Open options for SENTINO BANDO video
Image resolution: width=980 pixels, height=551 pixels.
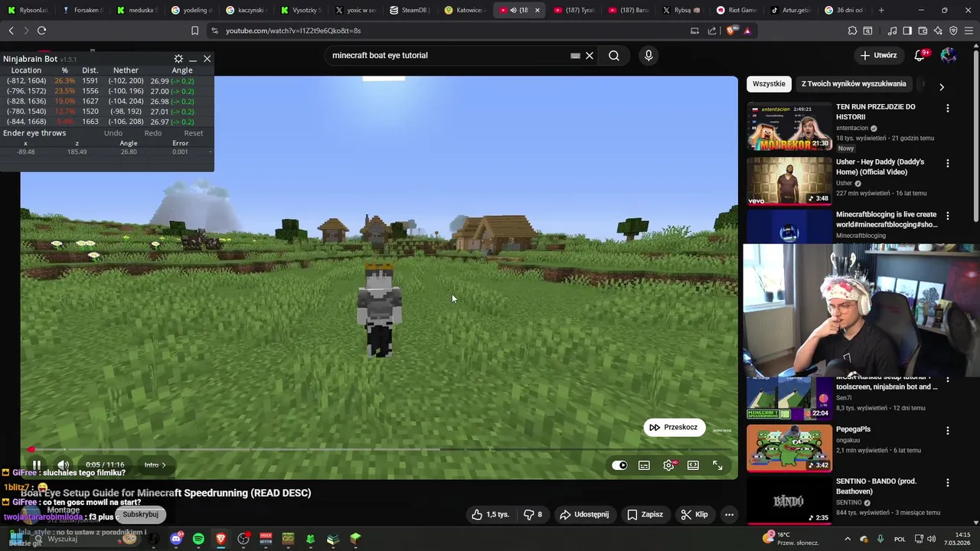948,483
